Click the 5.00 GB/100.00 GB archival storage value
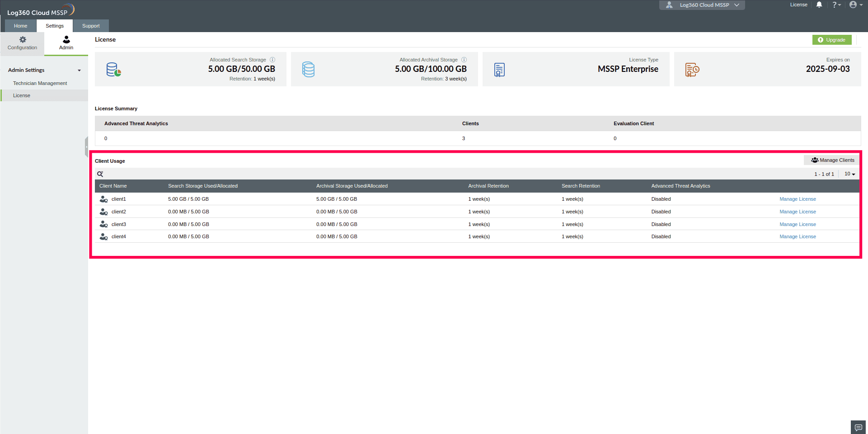 click(431, 69)
